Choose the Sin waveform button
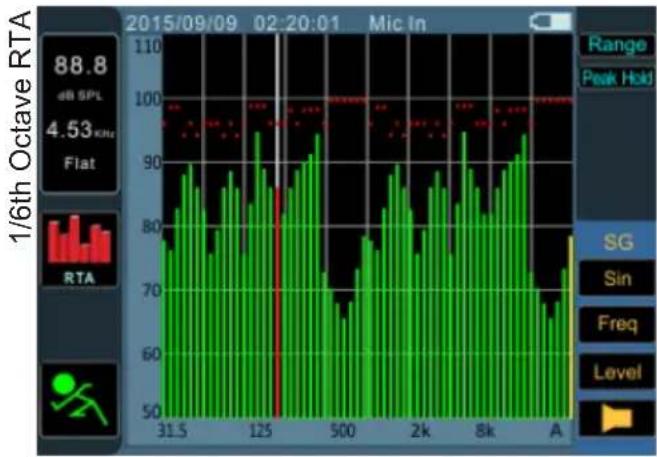657x457 pixels. click(x=618, y=278)
